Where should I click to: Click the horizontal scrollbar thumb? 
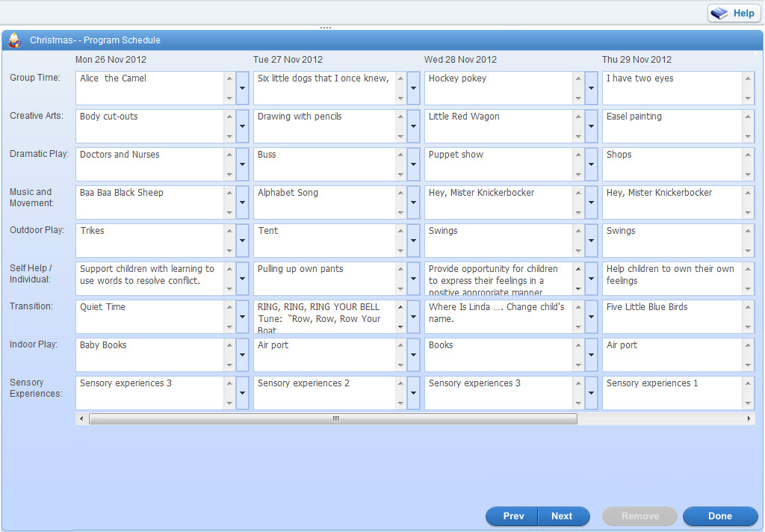coord(333,418)
